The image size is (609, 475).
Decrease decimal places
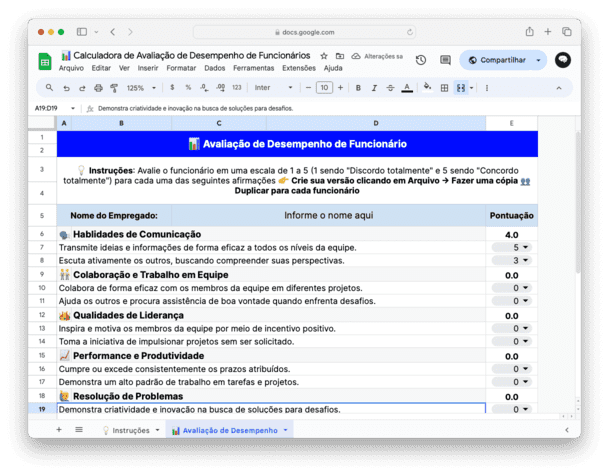[204, 88]
